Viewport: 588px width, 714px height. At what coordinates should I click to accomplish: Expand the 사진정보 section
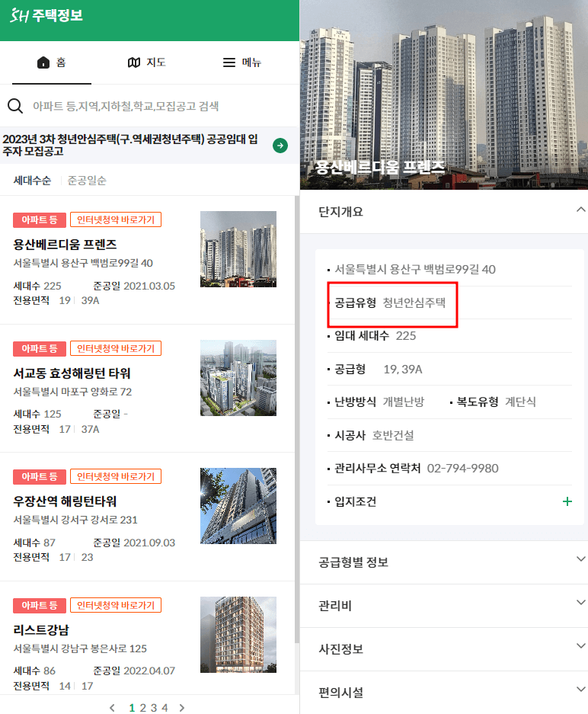(444, 649)
